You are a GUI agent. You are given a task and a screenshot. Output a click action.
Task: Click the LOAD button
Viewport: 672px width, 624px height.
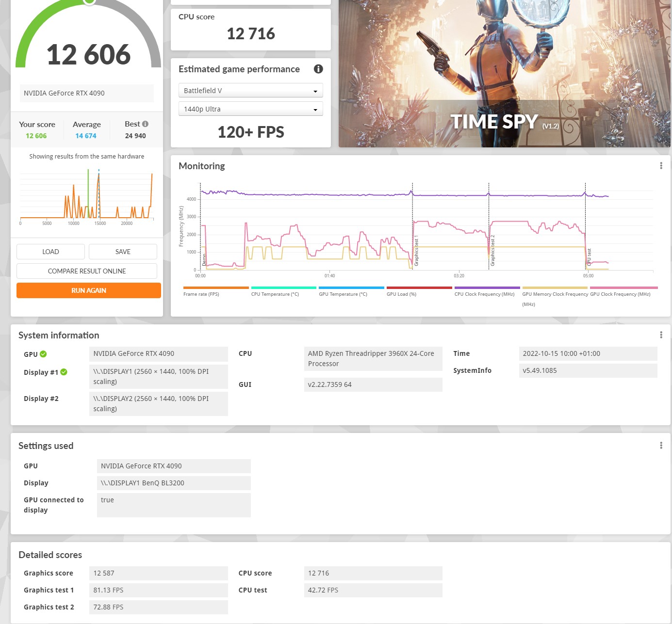50,252
